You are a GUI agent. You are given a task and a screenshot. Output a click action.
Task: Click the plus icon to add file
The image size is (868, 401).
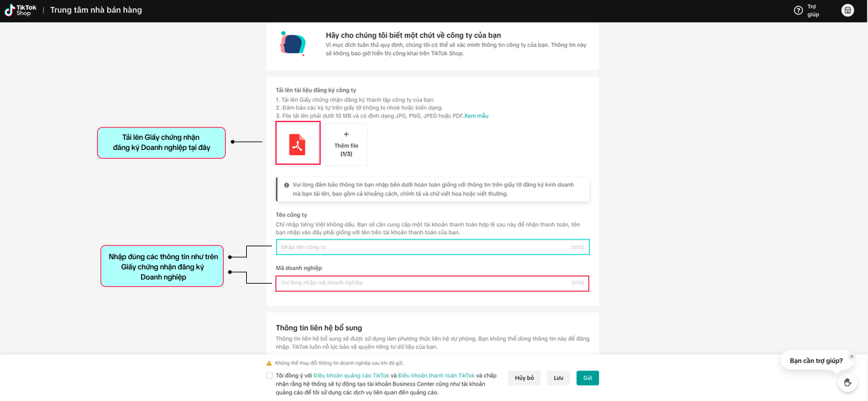(x=346, y=135)
